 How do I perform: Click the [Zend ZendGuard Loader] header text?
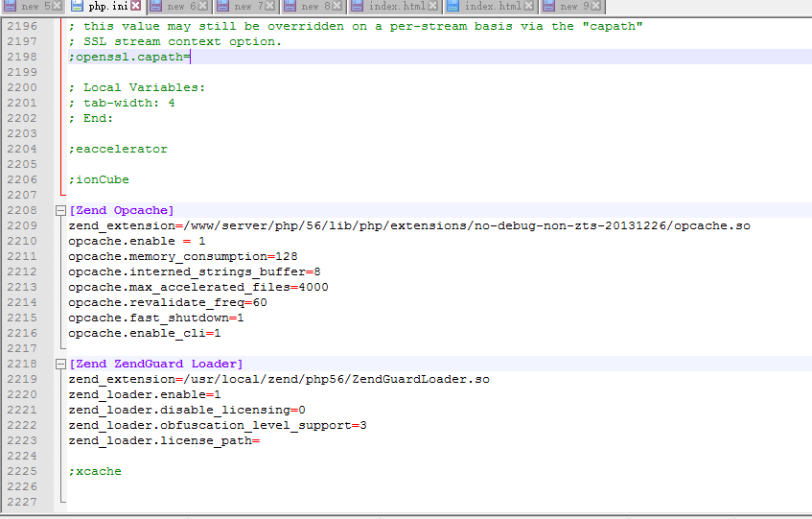coord(156,364)
